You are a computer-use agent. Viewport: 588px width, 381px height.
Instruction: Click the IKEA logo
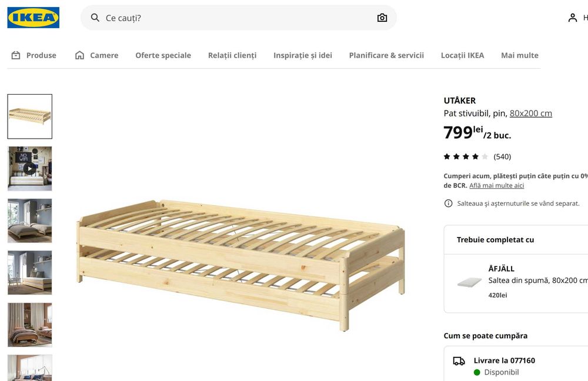click(33, 18)
